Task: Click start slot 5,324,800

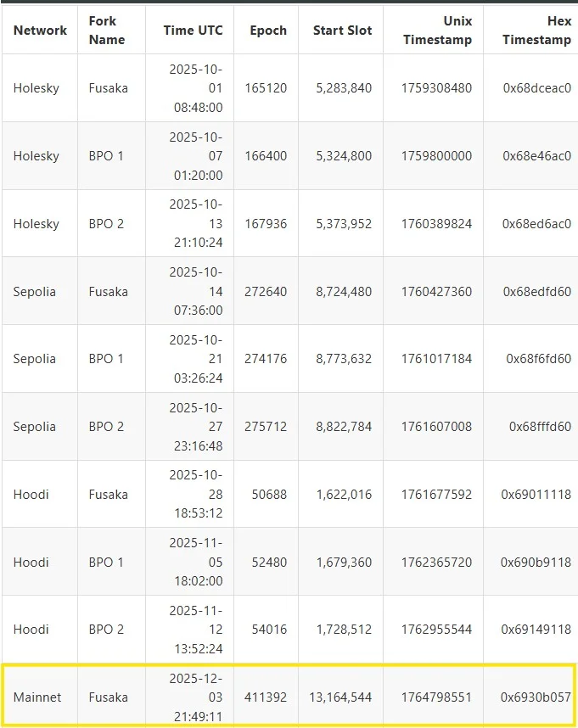Action: [x=344, y=155]
